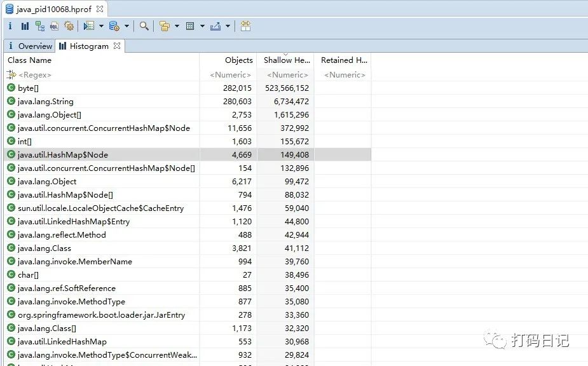Sort by the Objects column header
The image size is (588, 366).
point(239,60)
